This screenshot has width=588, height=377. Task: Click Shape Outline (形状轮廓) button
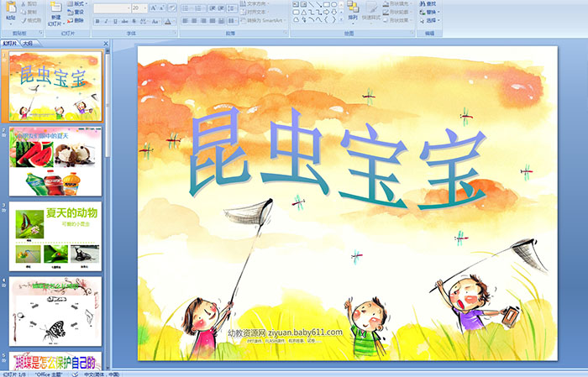[397, 12]
